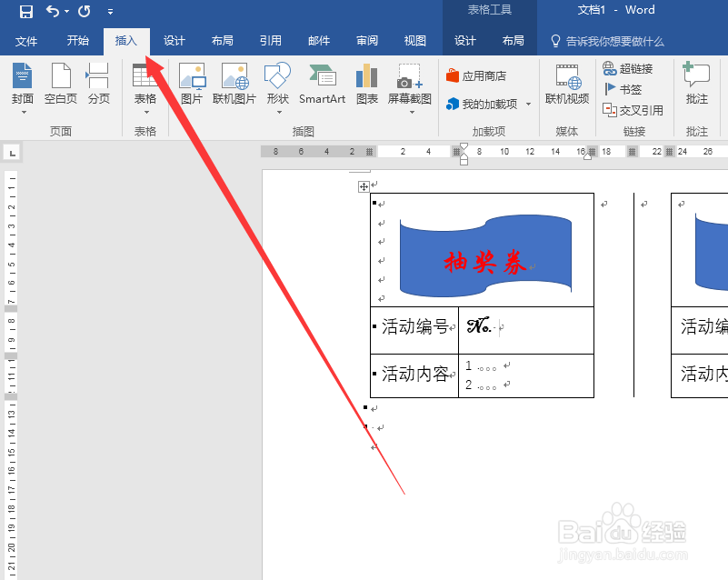This screenshot has height=580, width=728.
Task: Insert a blank page with 空白页
Action: [x=61, y=84]
